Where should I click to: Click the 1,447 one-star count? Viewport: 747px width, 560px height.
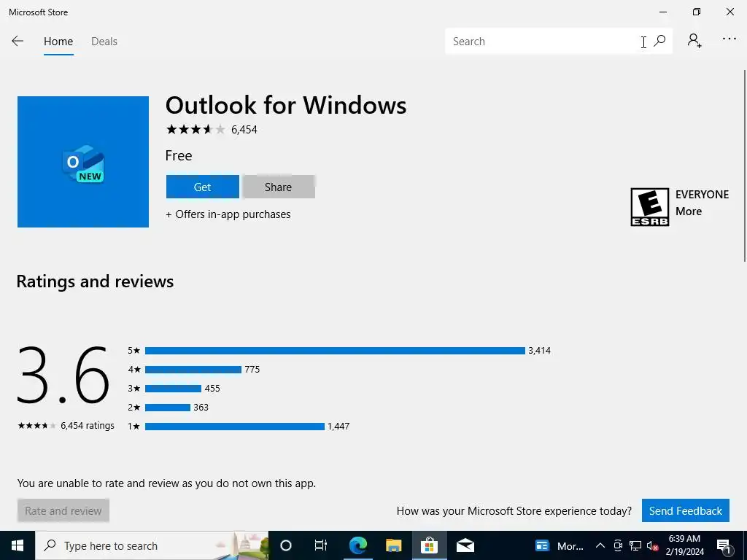point(338,426)
